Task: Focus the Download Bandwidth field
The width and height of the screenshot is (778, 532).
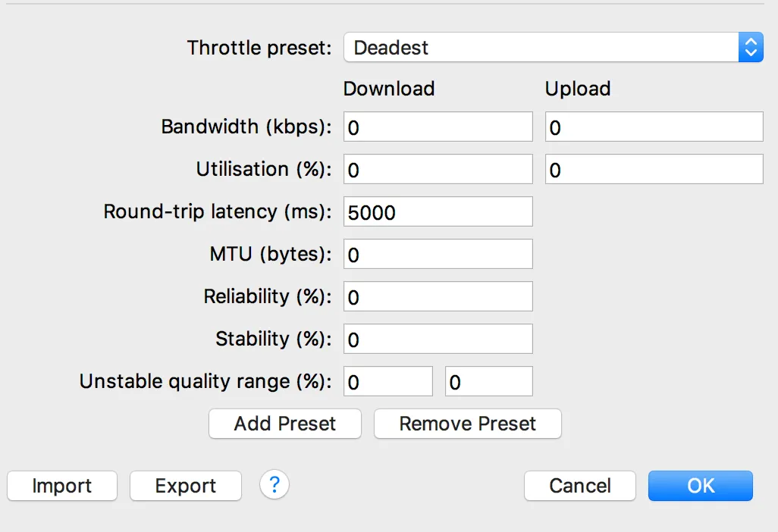Action: 438,127
